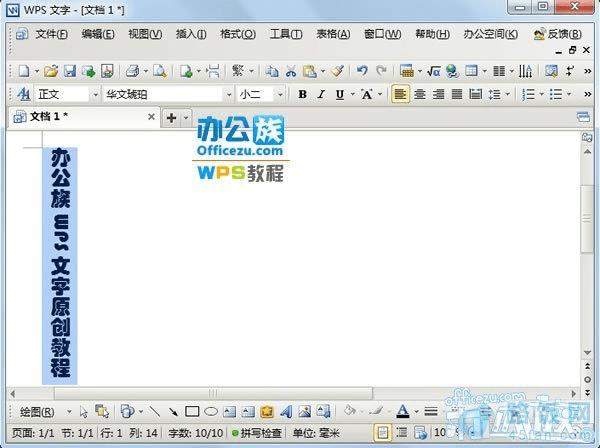This screenshot has width=600, height=448.
Task: Paste from clipboard
Action: [x=310, y=71]
